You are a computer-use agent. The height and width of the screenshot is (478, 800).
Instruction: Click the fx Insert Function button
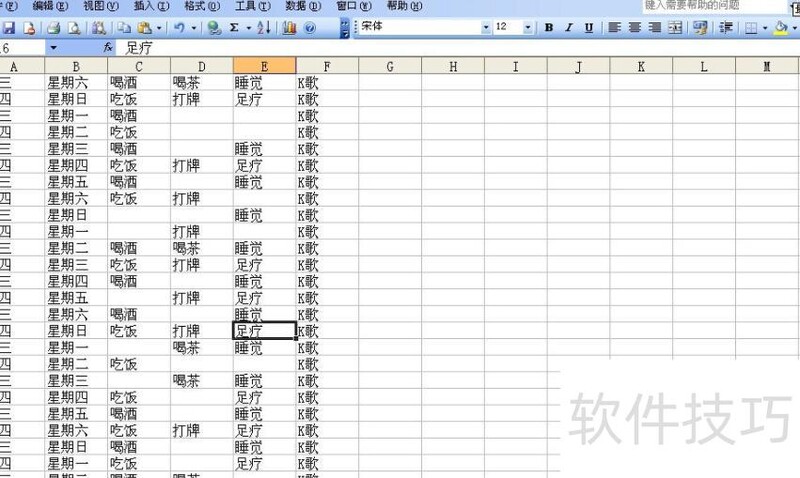pos(108,47)
